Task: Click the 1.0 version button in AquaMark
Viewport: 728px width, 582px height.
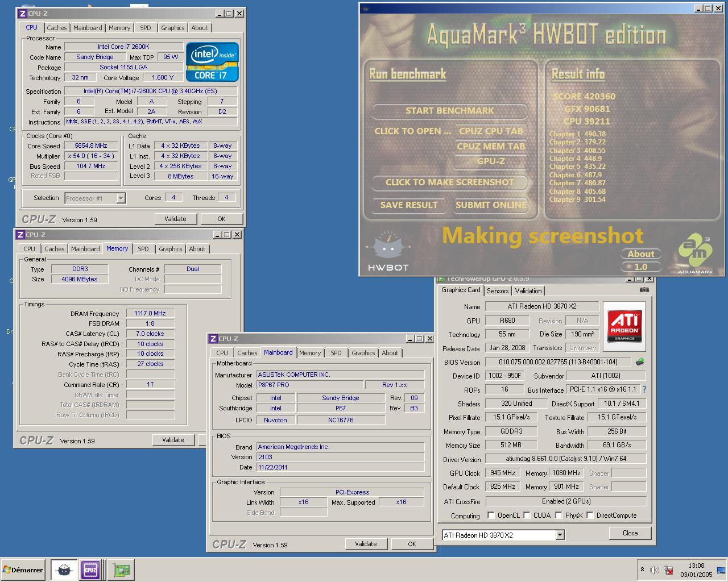Action: (641, 267)
